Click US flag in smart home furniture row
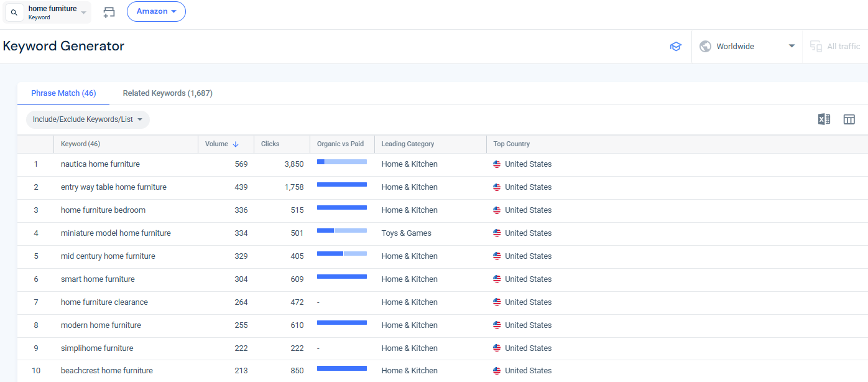Screen dimensions: 868x382 point(497,279)
